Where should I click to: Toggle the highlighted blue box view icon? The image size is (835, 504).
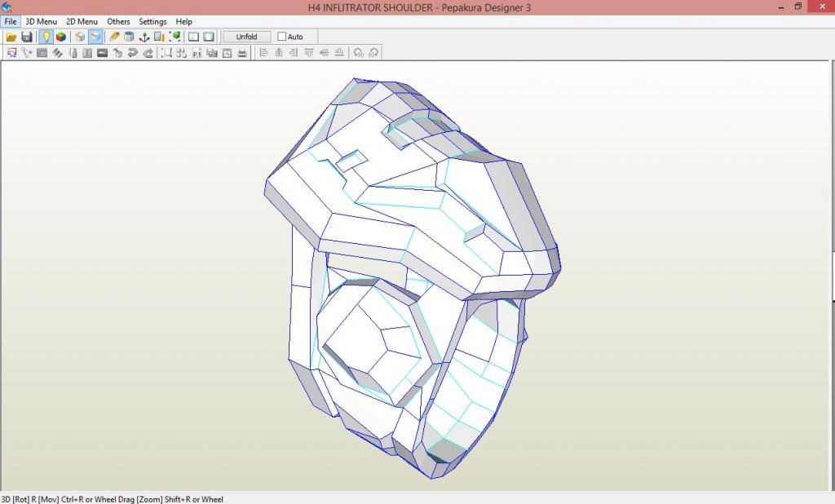coord(95,37)
